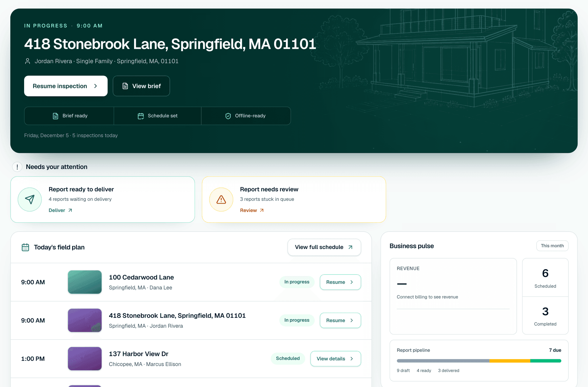View details for 137 Harbor View Dr
The image size is (588, 387).
click(x=335, y=359)
